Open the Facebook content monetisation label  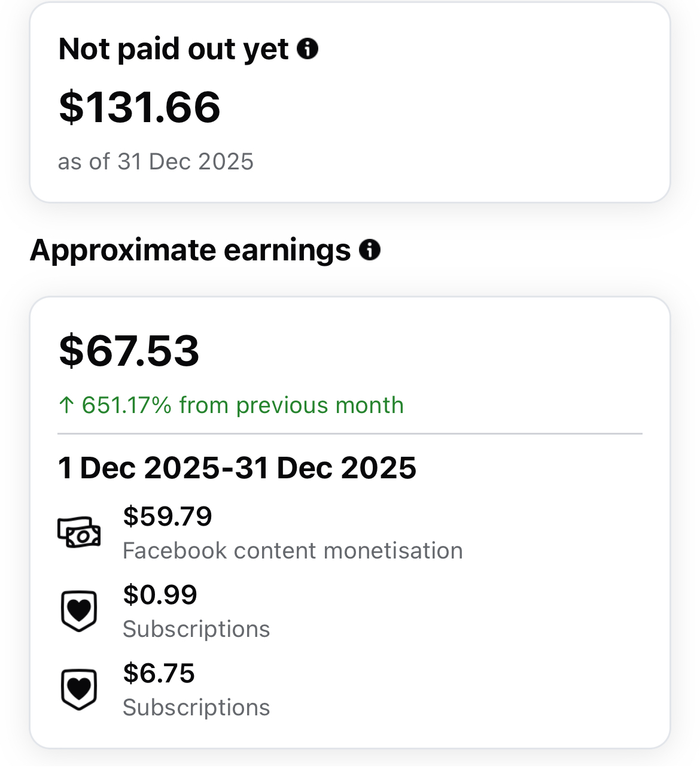tap(293, 551)
